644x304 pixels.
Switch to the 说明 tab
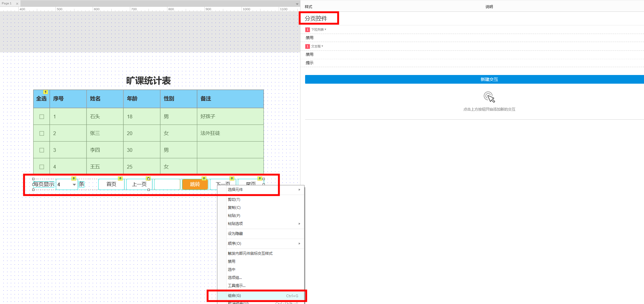[489, 7]
